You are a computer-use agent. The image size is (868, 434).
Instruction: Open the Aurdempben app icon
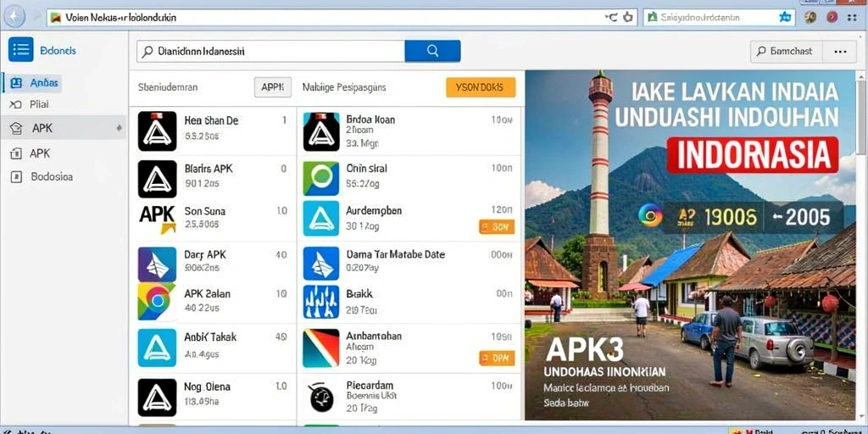click(321, 219)
